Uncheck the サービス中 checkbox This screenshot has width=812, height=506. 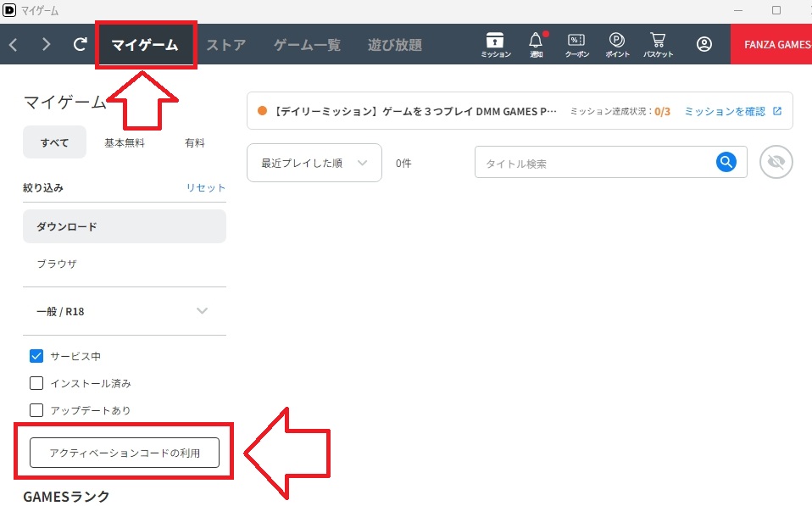(36, 356)
